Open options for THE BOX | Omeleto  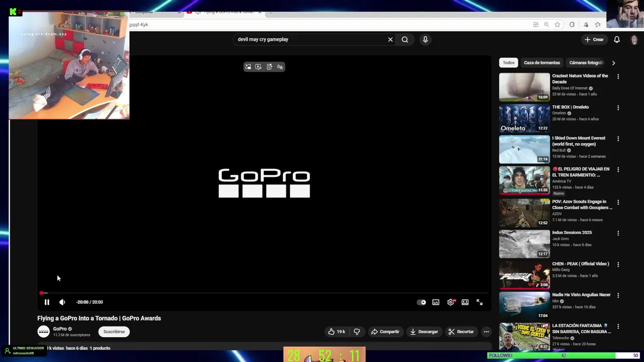click(618, 108)
